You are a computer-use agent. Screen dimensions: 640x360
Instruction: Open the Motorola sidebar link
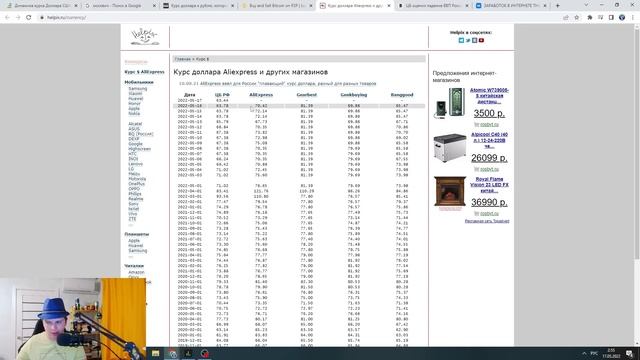(x=137, y=179)
